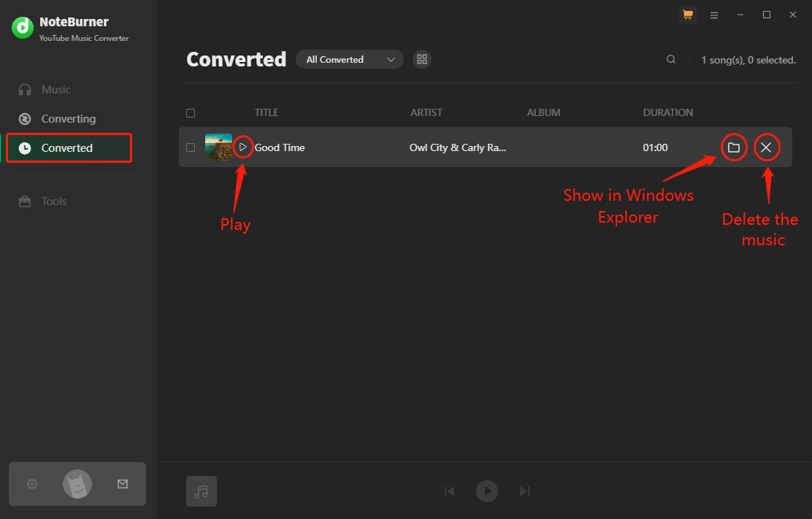Click the 01:00 duration value
The height and width of the screenshot is (519, 812).
[655, 147]
